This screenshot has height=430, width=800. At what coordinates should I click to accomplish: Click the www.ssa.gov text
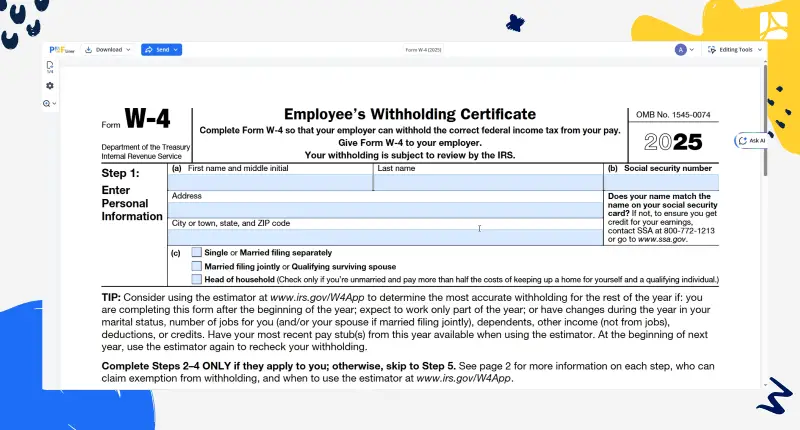(x=662, y=239)
